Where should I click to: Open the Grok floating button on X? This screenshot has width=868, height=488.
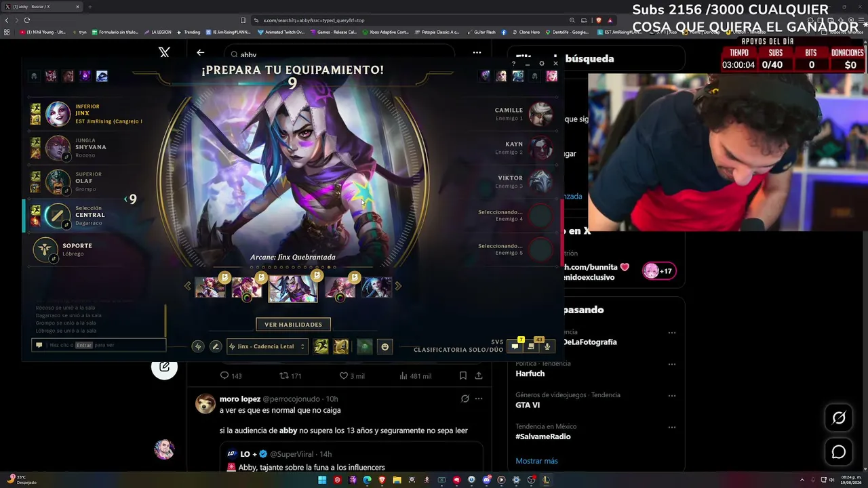[x=839, y=418]
